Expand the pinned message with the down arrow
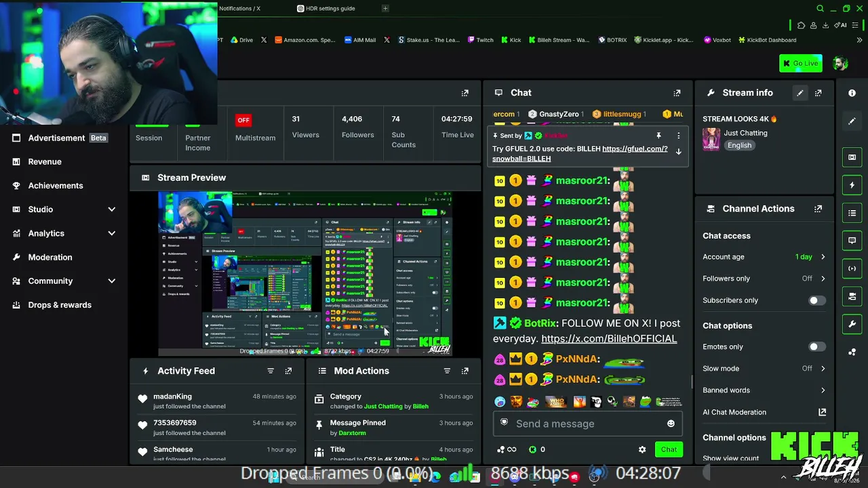 (x=678, y=152)
